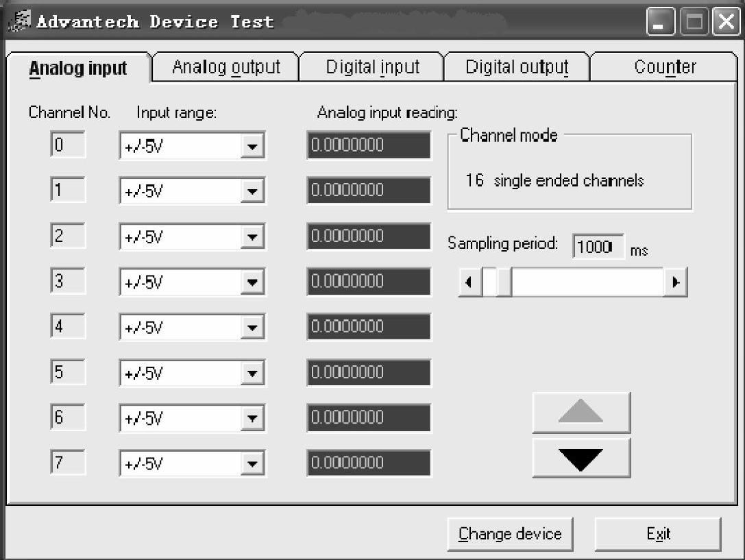Close the Advantech Device Test window
The width and height of the screenshot is (745, 560).
click(726, 21)
